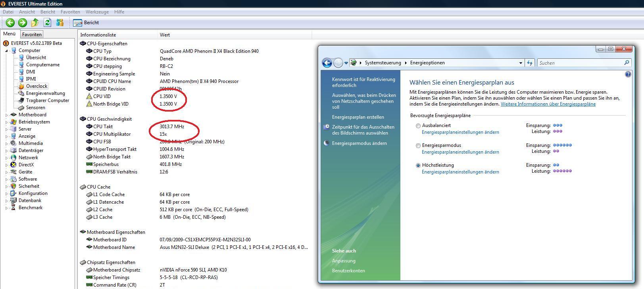The image size is (644, 289).
Task: Click the Overclock flame icon
Action: click(21, 86)
